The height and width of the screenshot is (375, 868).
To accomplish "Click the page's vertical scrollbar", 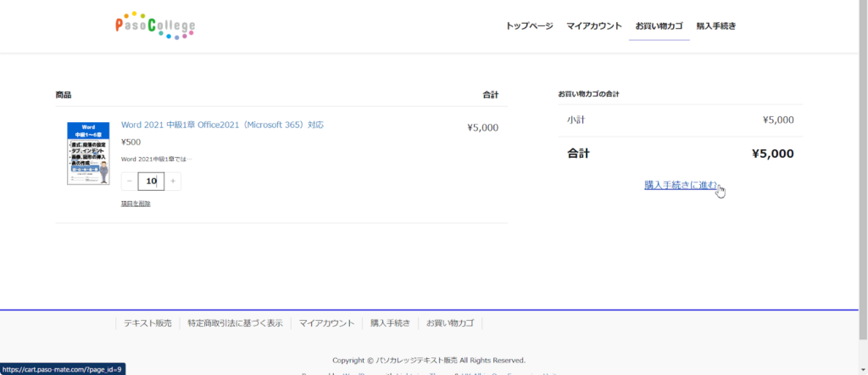I will click(x=863, y=170).
